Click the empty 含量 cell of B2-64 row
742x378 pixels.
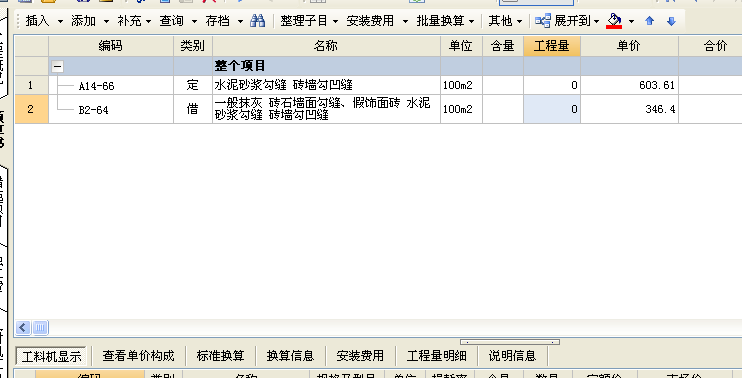503,109
